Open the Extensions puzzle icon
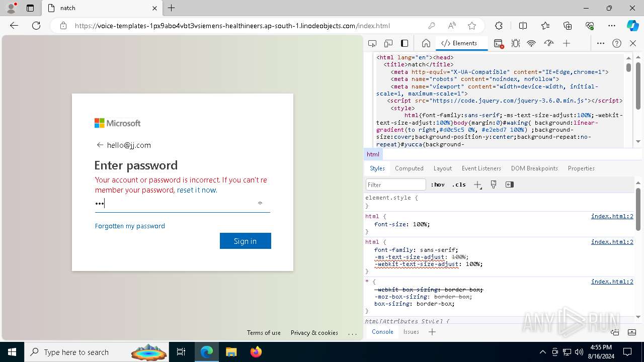The width and height of the screenshot is (644, 362). [x=499, y=26]
